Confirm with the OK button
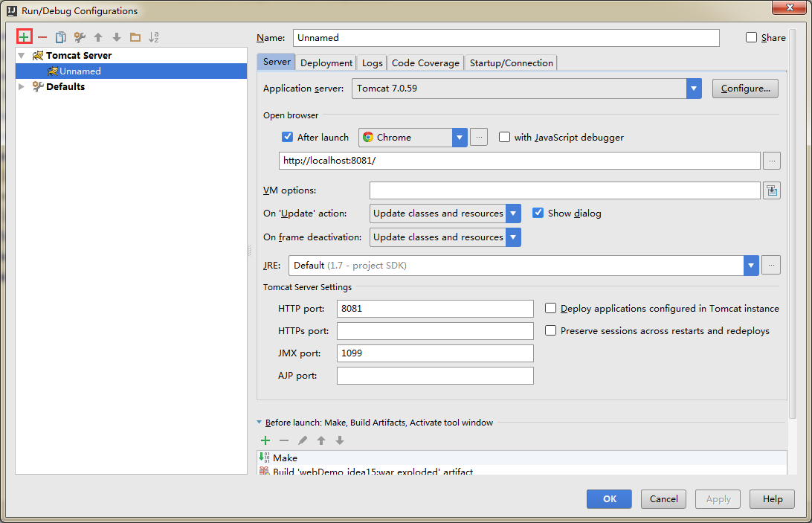The height and width of the screenshot is (523, 812). 609,498
